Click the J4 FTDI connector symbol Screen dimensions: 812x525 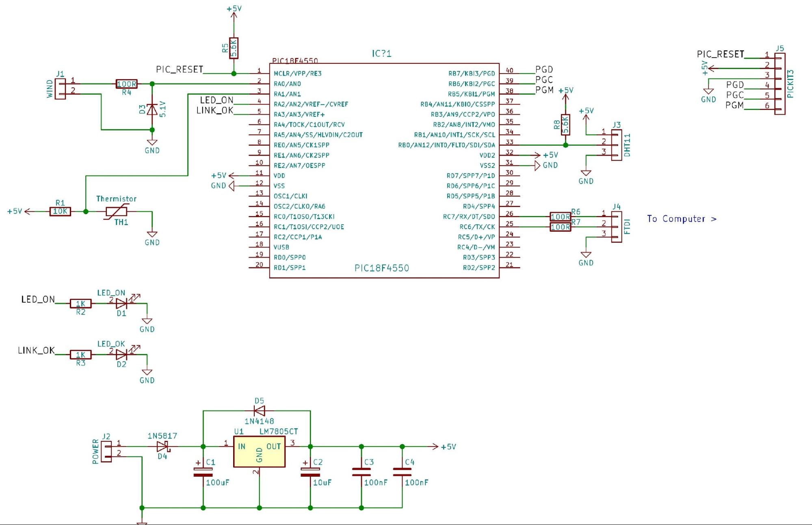(617, 227)
